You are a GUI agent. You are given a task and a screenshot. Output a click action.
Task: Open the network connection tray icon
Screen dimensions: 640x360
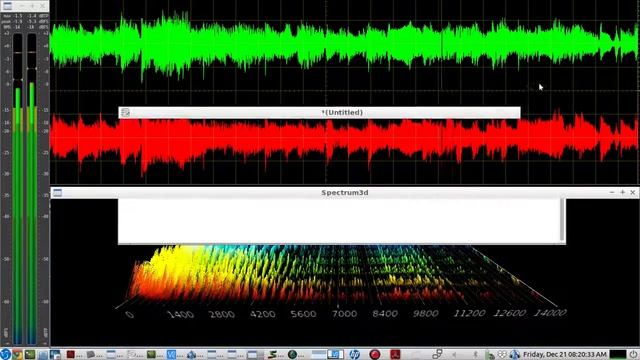[x=491, y=355]
